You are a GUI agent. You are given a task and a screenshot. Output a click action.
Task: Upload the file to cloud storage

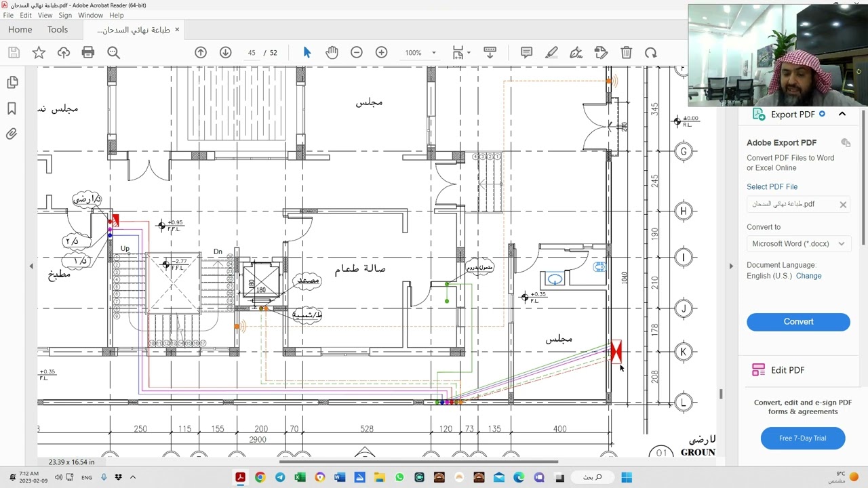[x=64, y=53]
